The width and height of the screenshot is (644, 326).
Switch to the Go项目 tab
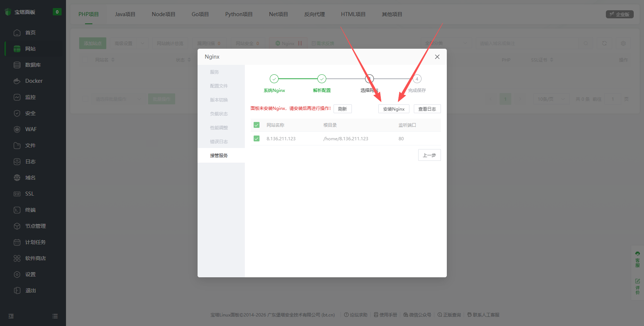(200, 14)
